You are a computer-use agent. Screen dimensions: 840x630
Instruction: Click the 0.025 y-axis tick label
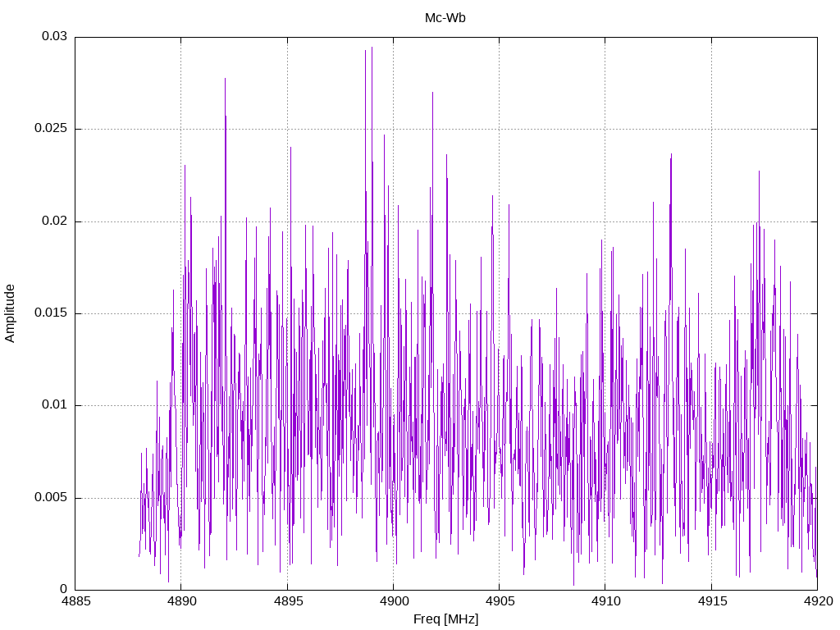tap(51, 129)
